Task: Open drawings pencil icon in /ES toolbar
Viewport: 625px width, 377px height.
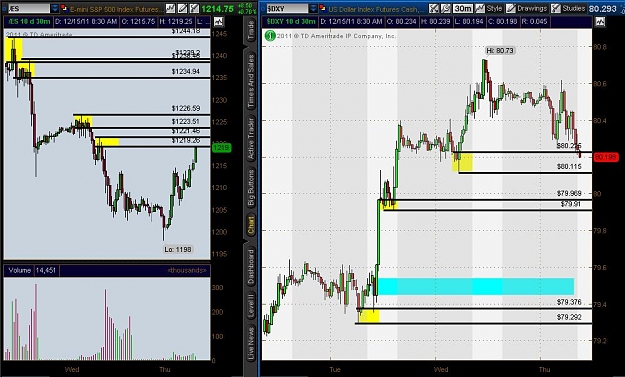Action: pos(182,8)
